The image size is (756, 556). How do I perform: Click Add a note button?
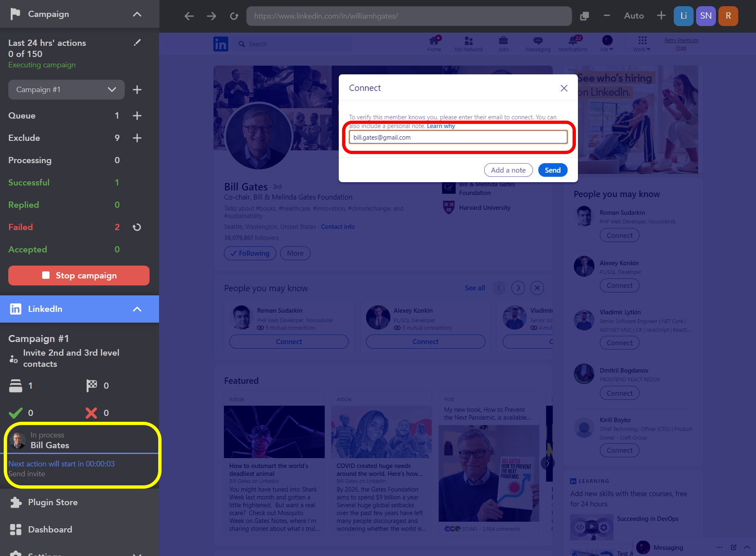click(508, 170)
